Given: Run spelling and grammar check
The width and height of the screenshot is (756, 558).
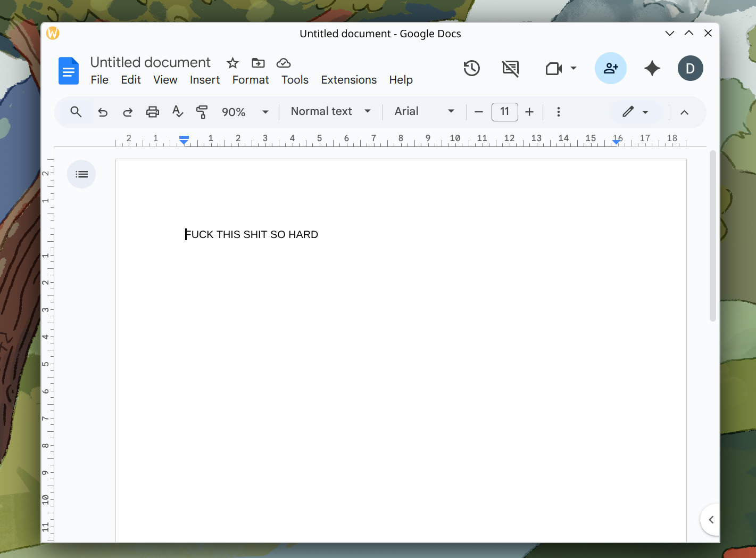Looking at the screenshot, I should 178,112.
